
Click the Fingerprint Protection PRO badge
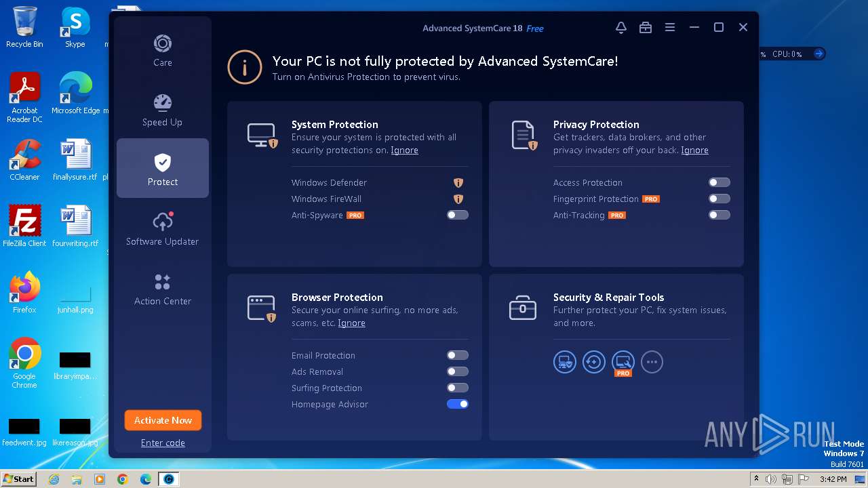(651, 199)
